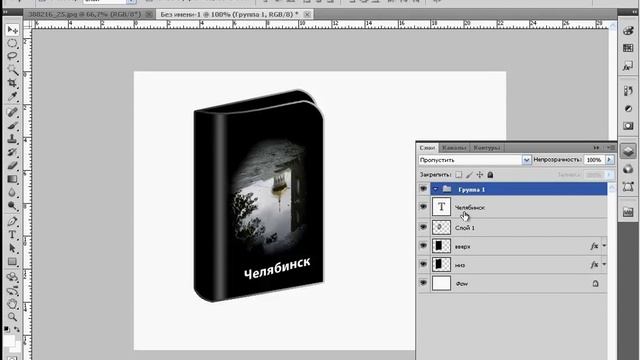Select the Move tool
This screenshot has width=640, height=360.
pyautogui.click(x=12, y=30)
